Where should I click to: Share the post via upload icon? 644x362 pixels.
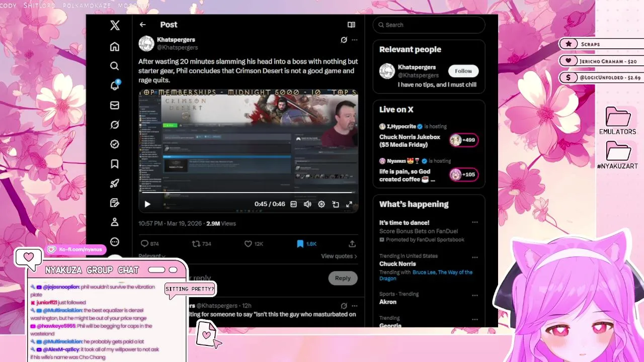click(x=352, y=243)
